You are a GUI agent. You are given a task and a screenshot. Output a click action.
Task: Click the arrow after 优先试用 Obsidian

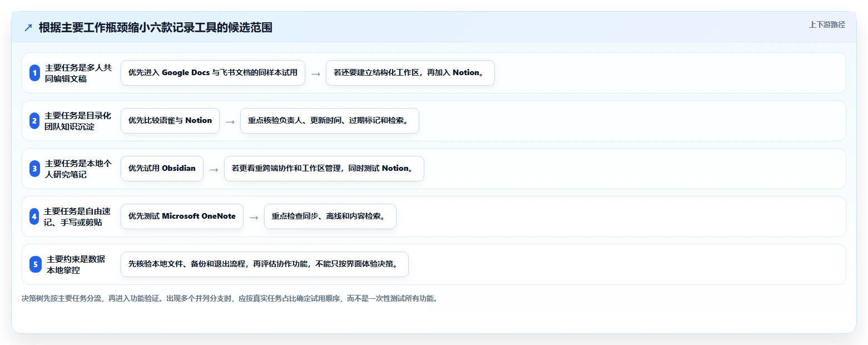(x=214, y=170)
